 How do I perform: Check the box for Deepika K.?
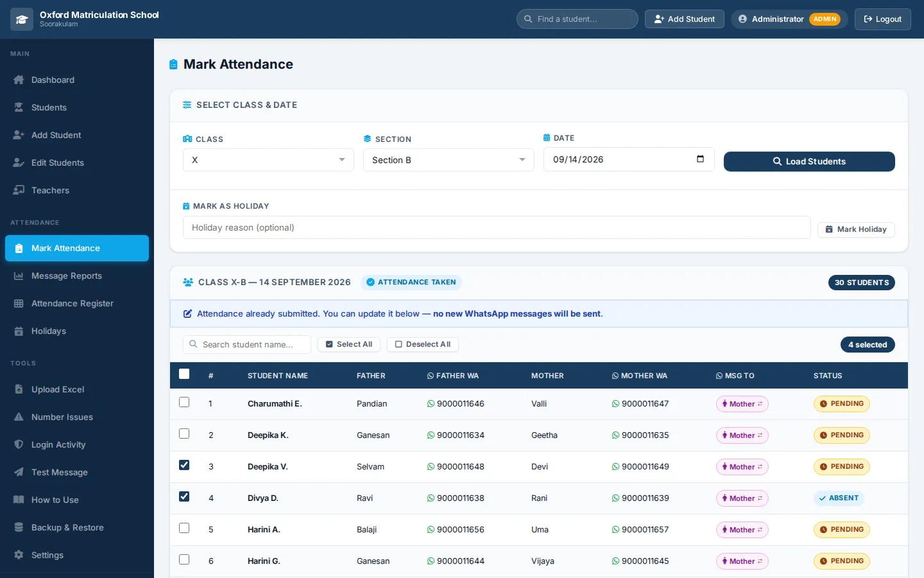tap(184, 433)
